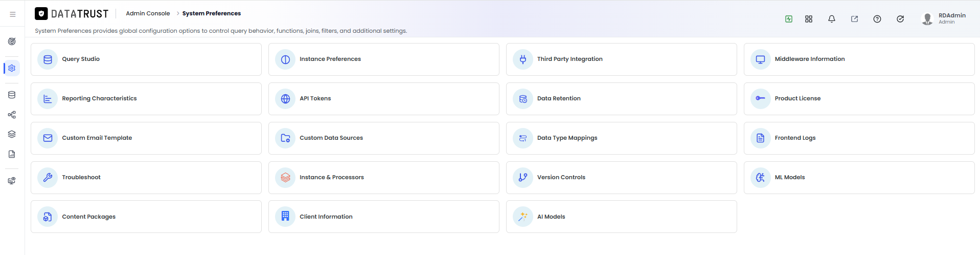
Task: Go to Admin Console breadcrumb
Action: coord(148,13)
